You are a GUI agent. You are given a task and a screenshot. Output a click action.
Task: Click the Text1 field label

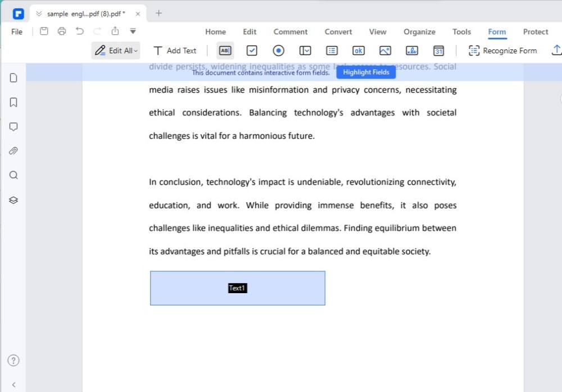238,288
